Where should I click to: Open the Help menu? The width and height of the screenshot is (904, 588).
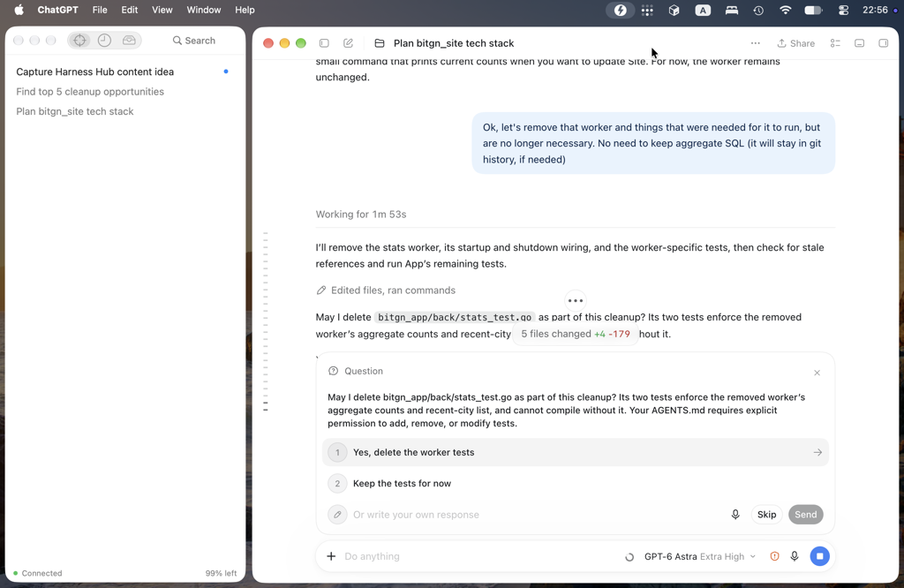[x=245, y=10]
